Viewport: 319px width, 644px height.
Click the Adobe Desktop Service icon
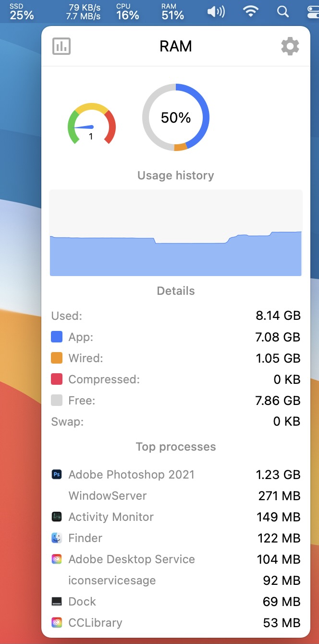coord(57,559)
